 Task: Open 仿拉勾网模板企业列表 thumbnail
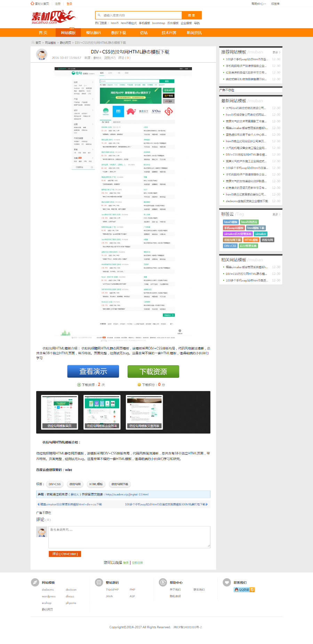[x=102, y=412]
